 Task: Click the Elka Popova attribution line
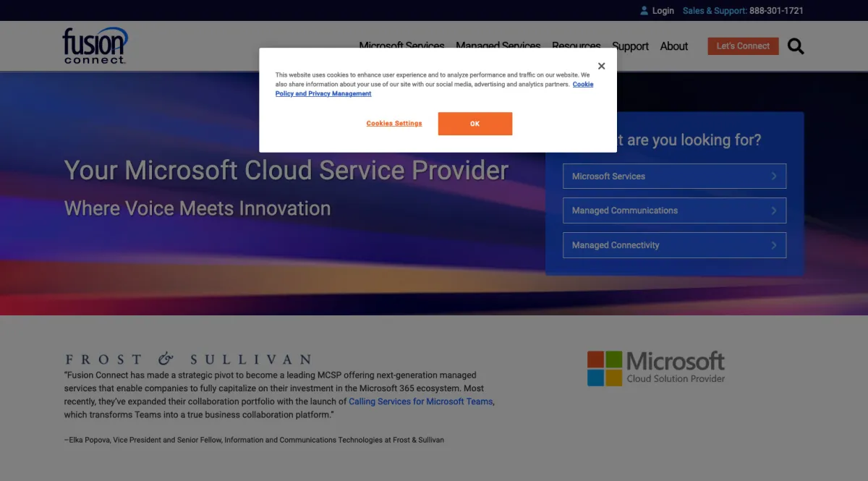point(254,440)
